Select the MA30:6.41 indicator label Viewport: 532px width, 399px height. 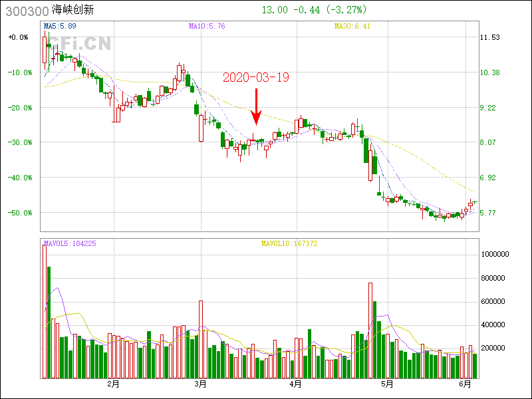(x=352, y=27)
